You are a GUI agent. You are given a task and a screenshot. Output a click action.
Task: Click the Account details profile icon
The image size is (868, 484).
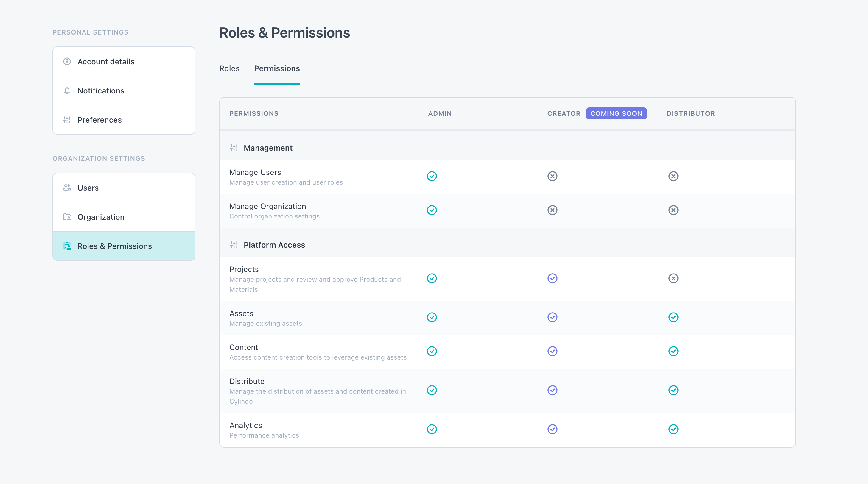click(67, 61)
